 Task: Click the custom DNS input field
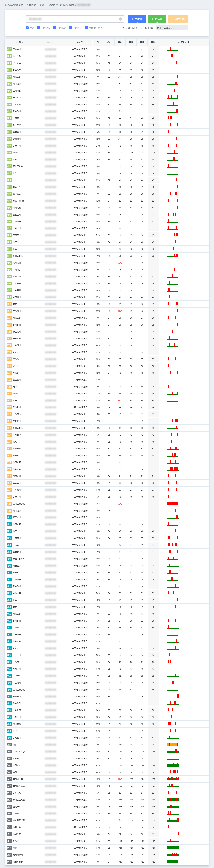pyautogui.click(x=172, y=28)
